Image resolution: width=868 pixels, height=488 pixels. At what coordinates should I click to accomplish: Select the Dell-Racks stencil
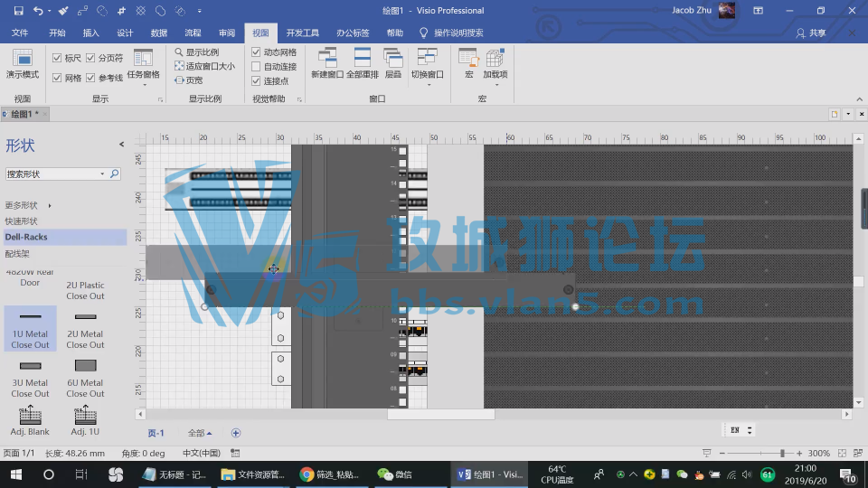65,237
